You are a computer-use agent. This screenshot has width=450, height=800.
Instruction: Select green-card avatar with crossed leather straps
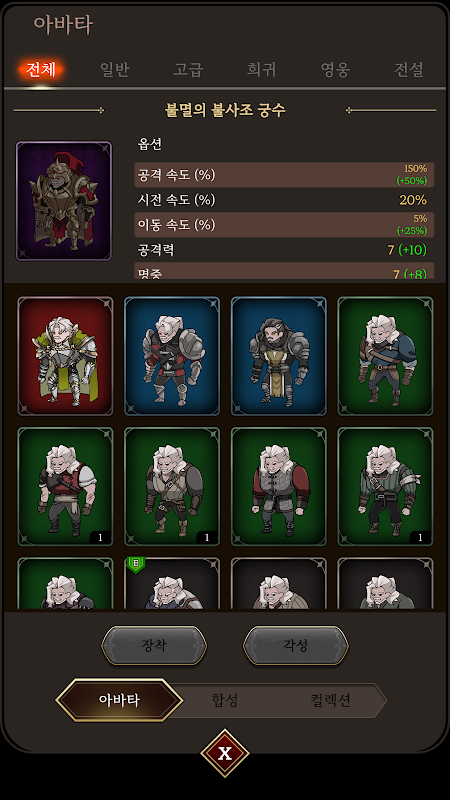click(172, 487)
